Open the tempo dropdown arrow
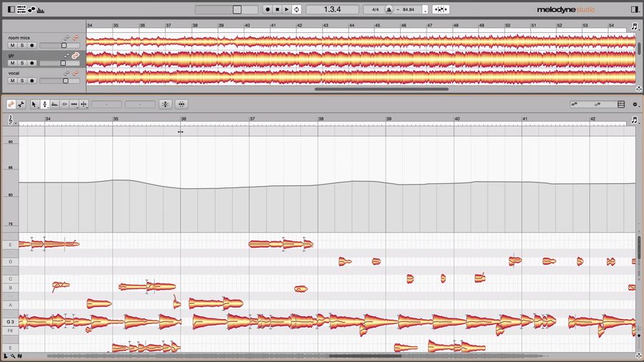 (425, 10)
